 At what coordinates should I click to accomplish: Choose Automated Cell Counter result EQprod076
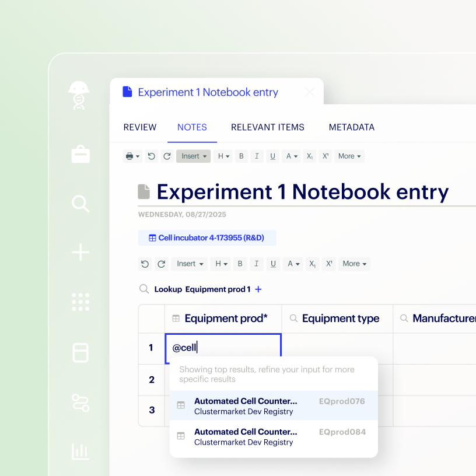coord(274,406)
